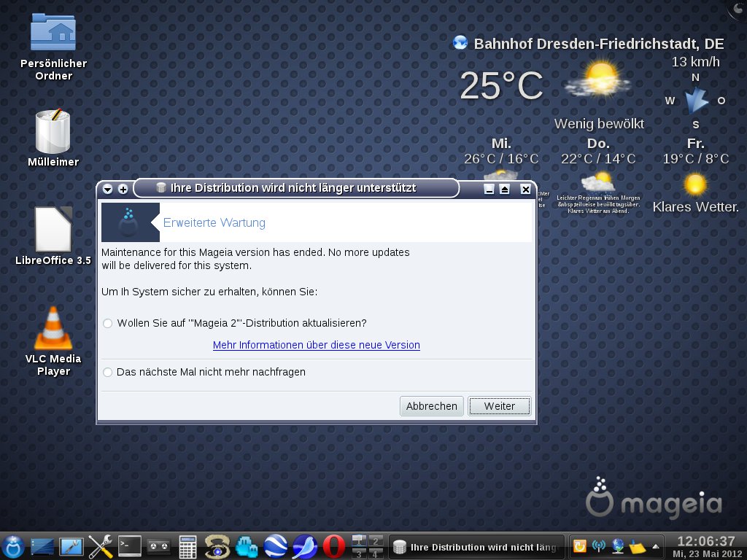This screenshot has width=747, height=560.
Task: Expand hidden system tray icons arrow
Action: click(656, 547)
